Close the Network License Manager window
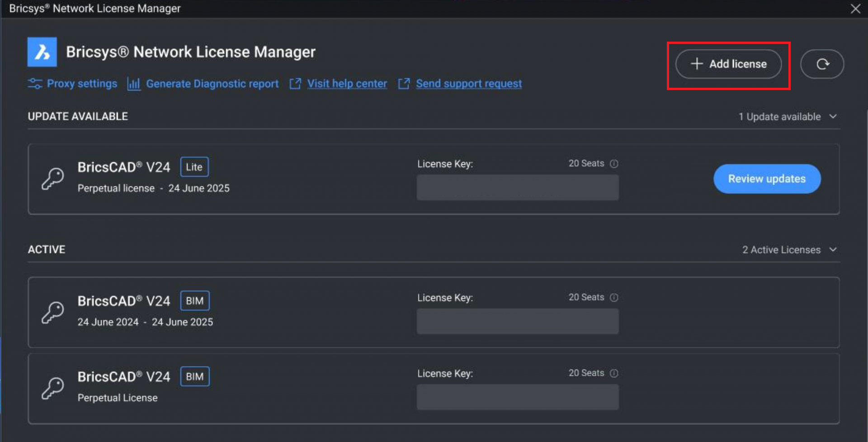Viewport: 868px width, 442px height. pos(855,9)
